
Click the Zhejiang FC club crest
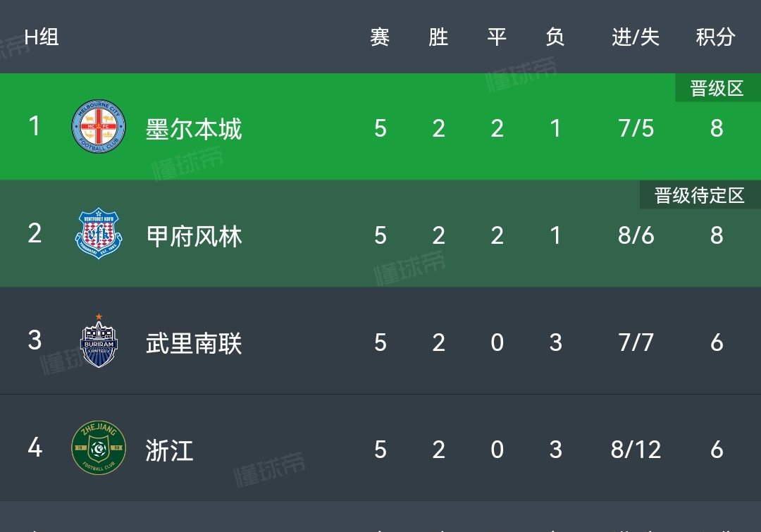click(99, 448)
